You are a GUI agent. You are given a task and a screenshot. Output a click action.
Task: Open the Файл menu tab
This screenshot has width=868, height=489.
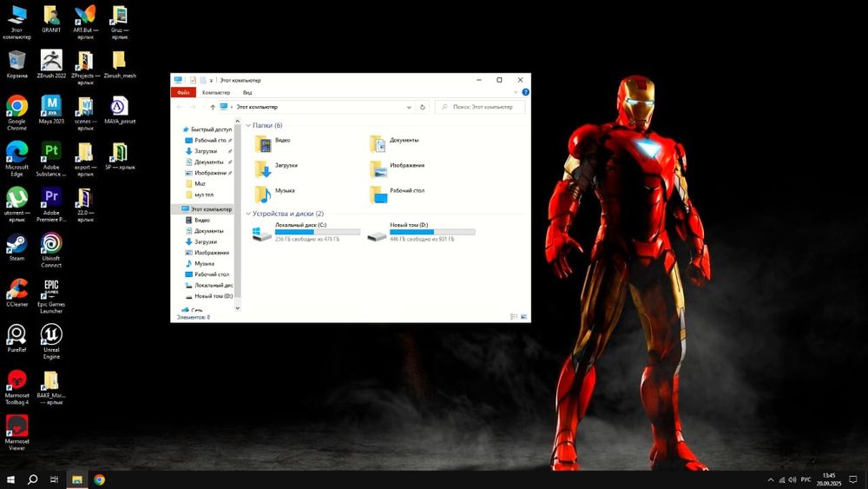pyautogui.click(x=183, y=92)
